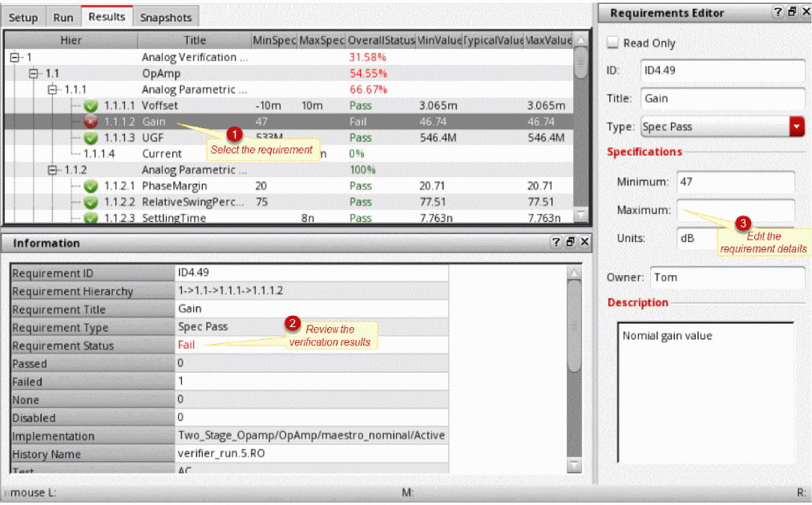Click the Information panel scrollbar thumb
The height and width of the screenshot is (505, 812).
pos(574,325)
